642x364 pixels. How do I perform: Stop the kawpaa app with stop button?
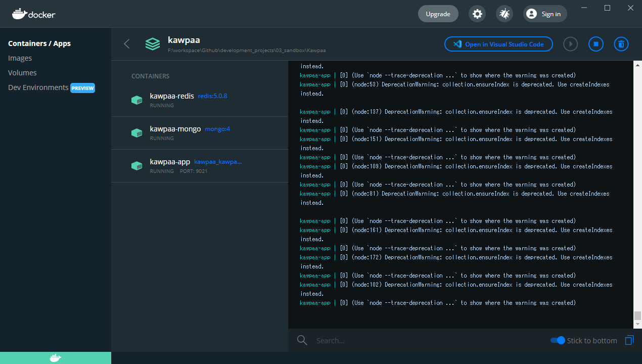(596, 44)
